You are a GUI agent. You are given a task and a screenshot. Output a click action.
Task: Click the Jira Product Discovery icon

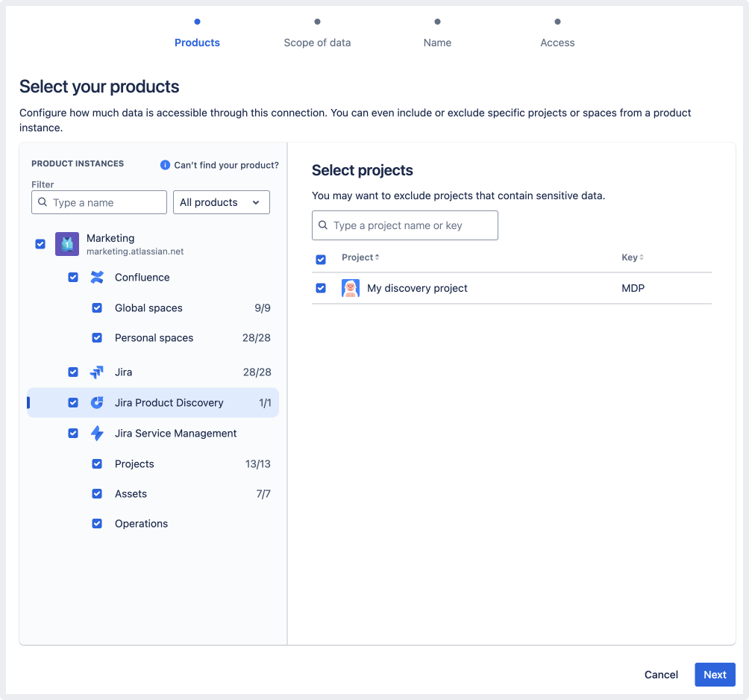[x=97, y=403]
